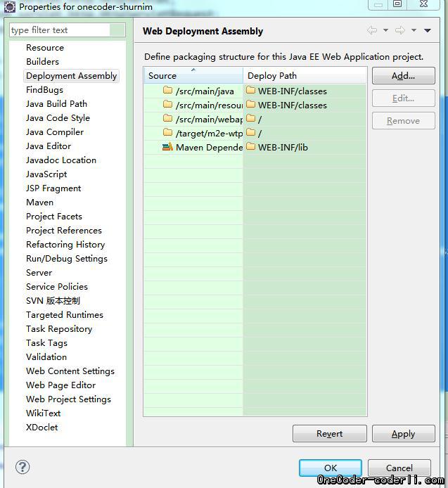Viewport: 448px width, 488px height.
Task: Go to Targeted Runtimes settings
Action: coord(65,315)
